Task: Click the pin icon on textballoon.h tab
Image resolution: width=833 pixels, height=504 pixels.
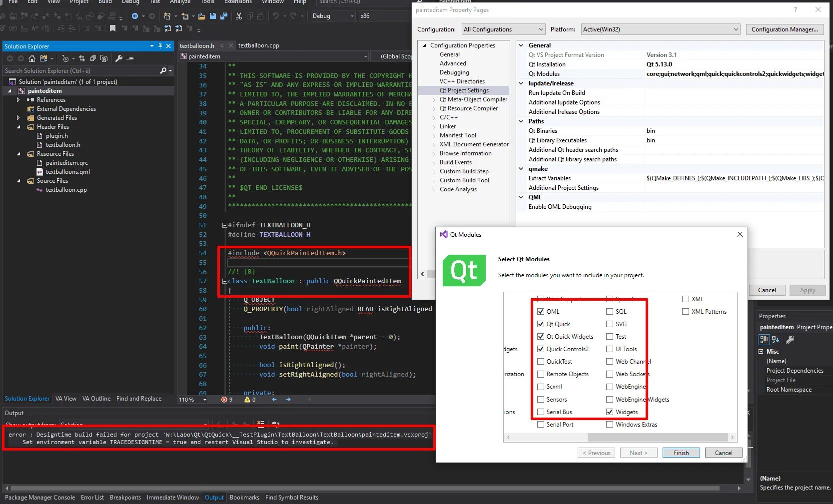Action: [222, 45]
